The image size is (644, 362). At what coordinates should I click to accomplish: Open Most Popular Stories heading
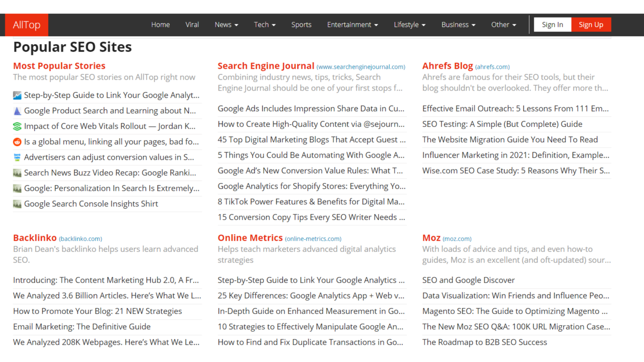[59, 66]
